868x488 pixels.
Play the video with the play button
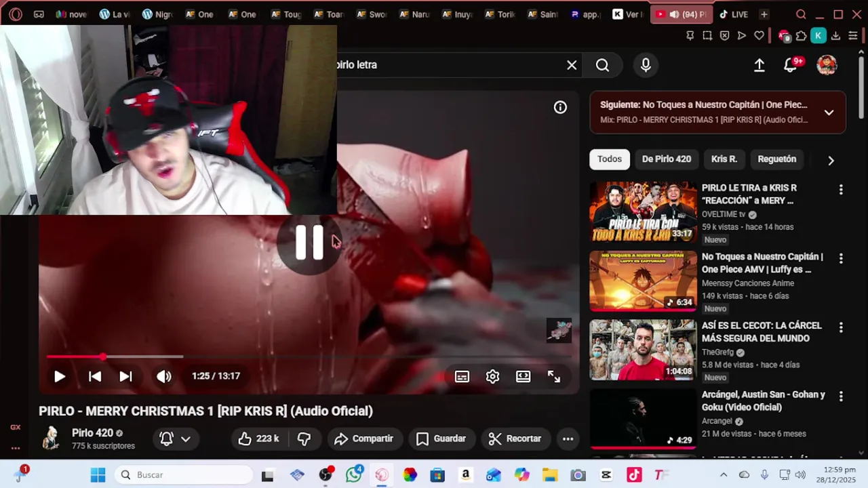click(x=60, y=376)
